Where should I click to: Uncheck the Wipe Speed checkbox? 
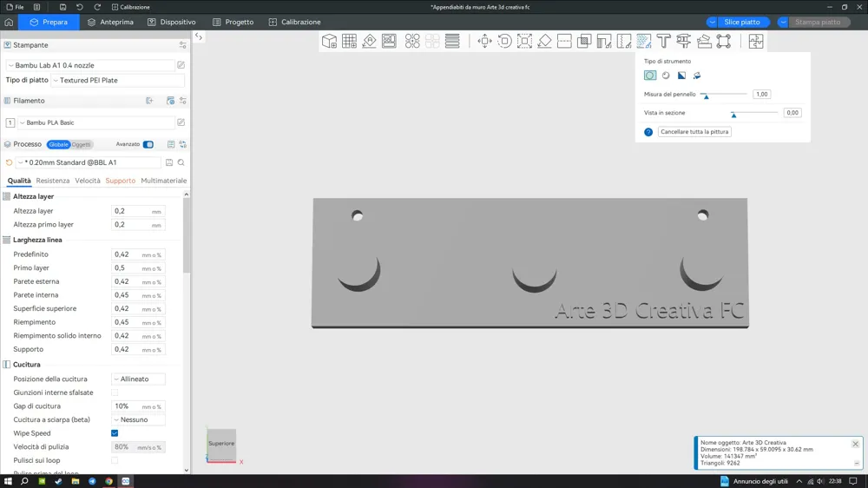[x=115, y=433]
